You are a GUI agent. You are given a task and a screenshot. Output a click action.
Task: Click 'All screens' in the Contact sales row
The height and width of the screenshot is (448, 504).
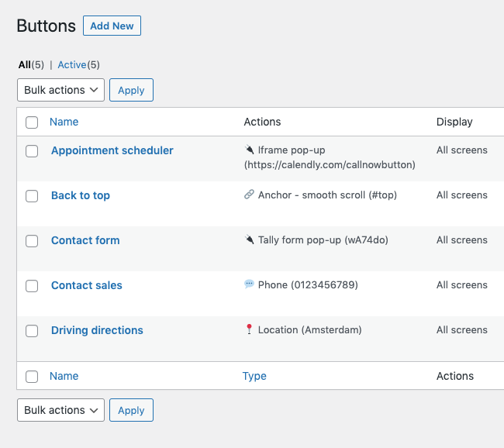tap(462, 285)
